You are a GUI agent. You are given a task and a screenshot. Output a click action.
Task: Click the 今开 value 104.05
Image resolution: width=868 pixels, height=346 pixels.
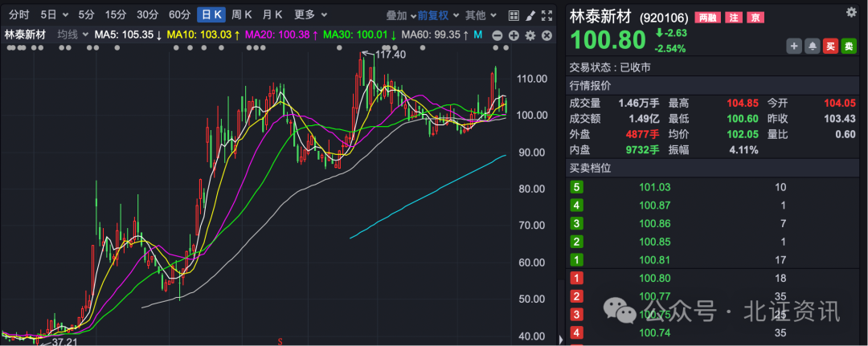click(x=841, y=103)
